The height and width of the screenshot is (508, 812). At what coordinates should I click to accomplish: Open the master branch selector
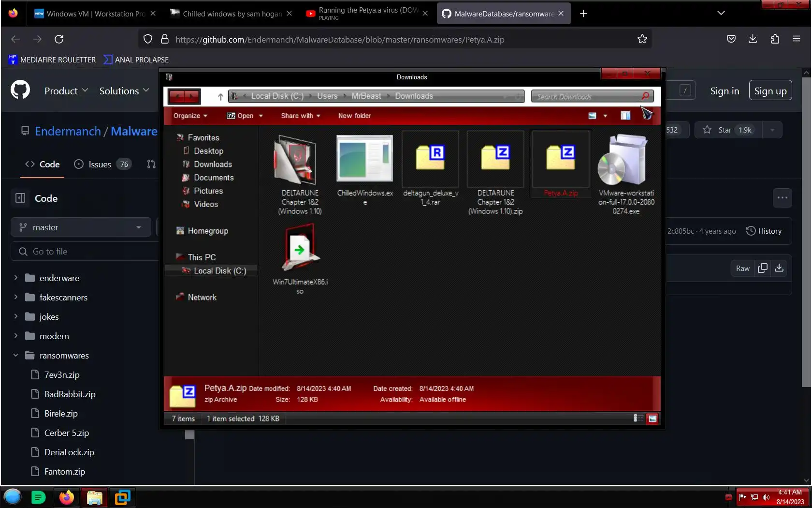tap(81, 227)
